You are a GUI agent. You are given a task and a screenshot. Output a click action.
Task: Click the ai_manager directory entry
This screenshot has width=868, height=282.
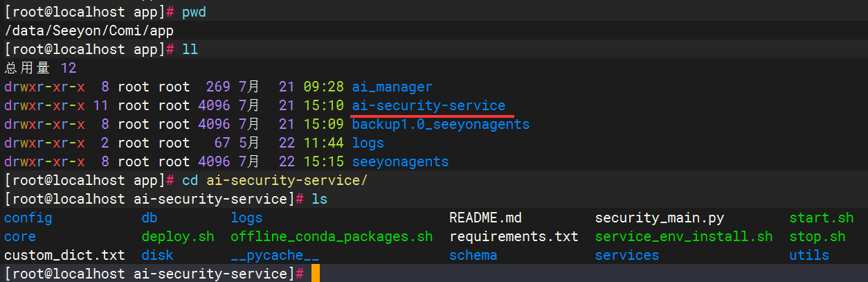(392, 87)
